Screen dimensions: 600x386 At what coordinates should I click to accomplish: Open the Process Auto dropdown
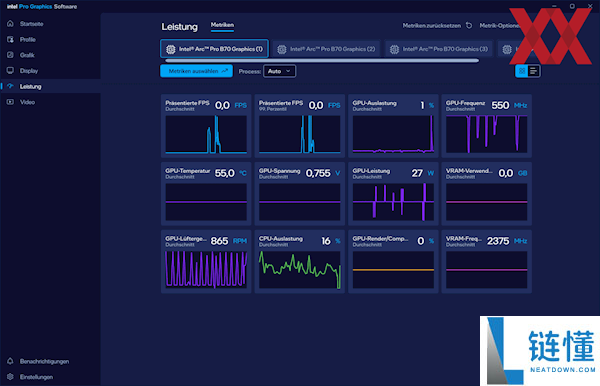(279, 71)
